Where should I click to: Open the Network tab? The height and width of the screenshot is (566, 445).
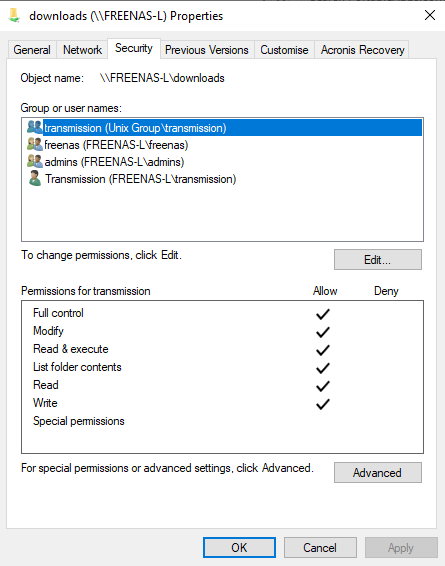[x=82, y=50]
